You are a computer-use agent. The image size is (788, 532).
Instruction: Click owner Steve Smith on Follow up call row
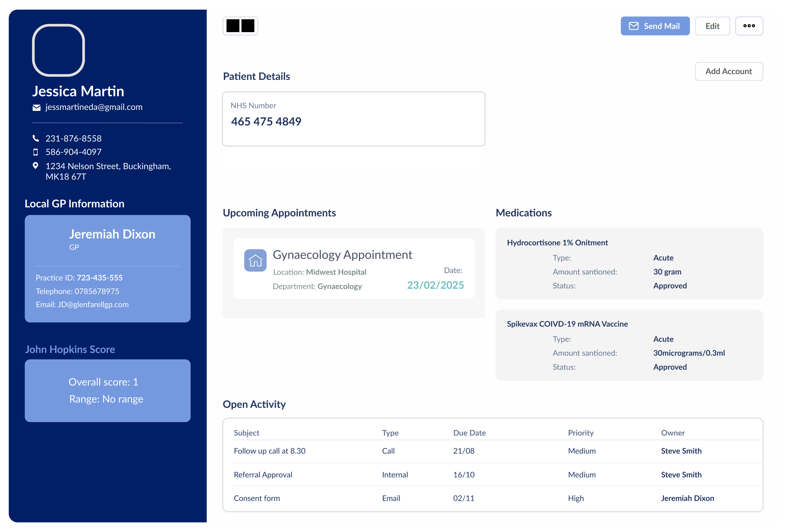(x=681, y=451)
